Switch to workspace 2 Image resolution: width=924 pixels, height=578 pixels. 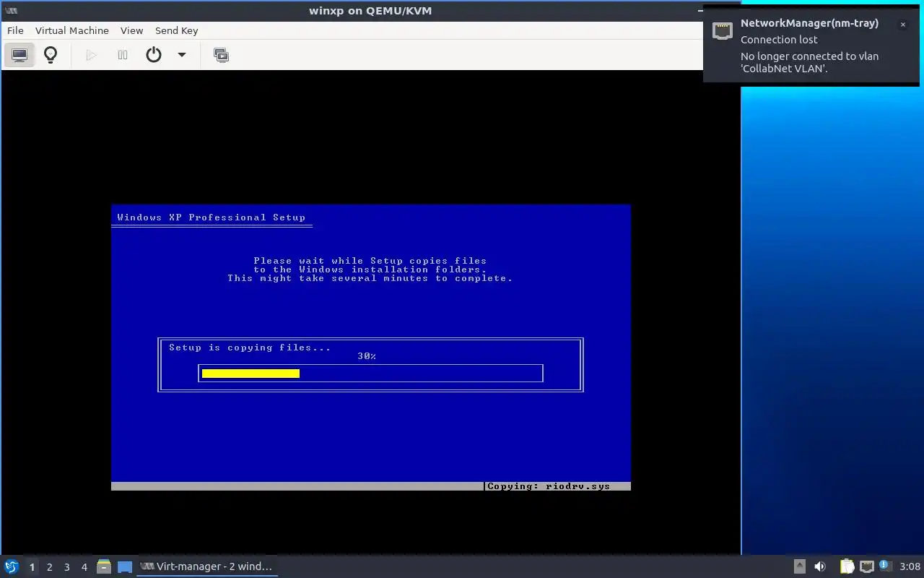pos(49,567)
